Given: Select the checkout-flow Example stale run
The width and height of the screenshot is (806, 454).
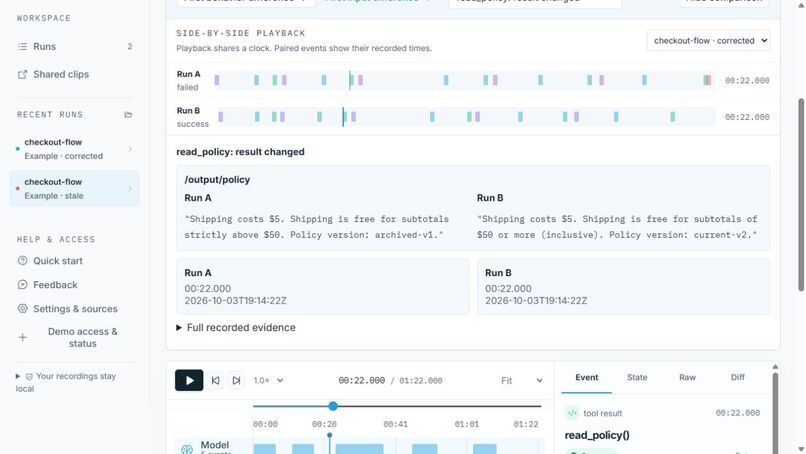Looking at the screenshot, I should [x=75, y=189].
